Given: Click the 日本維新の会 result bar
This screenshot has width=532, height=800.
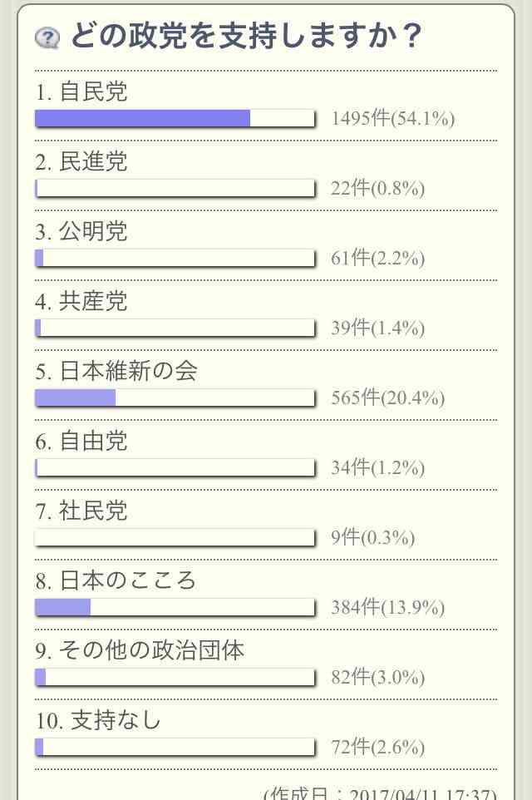Looking at the screenshot, I should [x=175, y=398].
